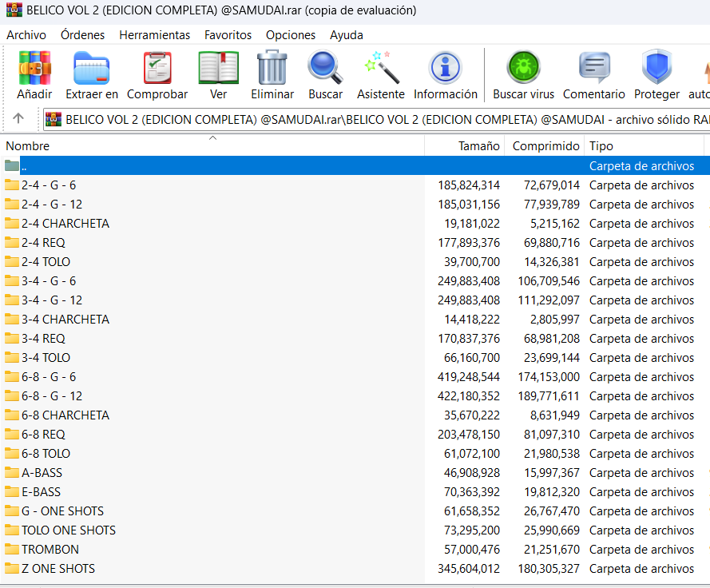The image size is (710, 588).
Task: Click folder icon of TROMBON
Action: pyautogui.click(x=12, y=549)
